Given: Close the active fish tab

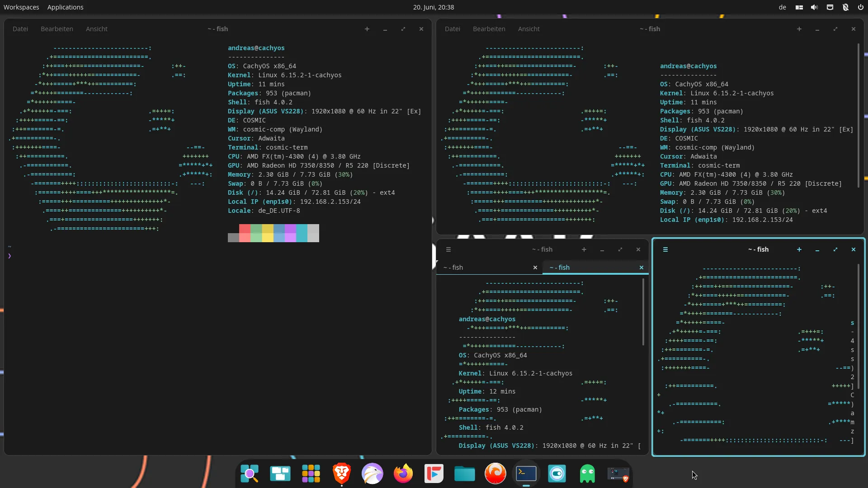Looking at the screenshot, I should (641, 267).
